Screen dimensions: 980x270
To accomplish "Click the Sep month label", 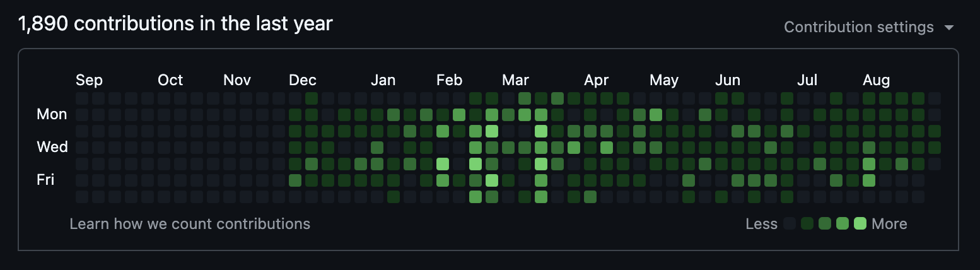I will (89, 80).
